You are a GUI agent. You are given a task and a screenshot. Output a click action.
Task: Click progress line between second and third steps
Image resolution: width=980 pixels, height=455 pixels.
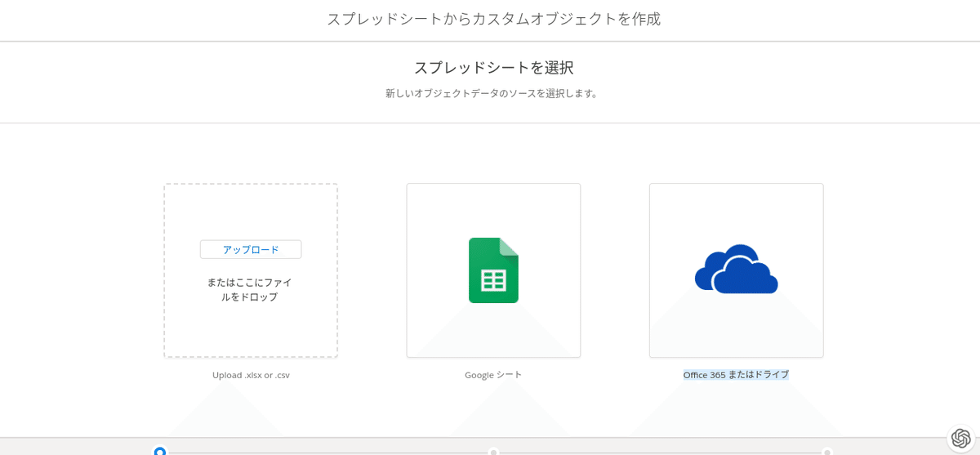click(x=660, y=452)
